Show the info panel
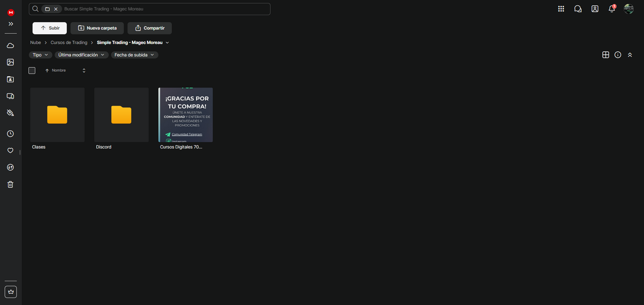The image size is (644, 305). point(618,55)
